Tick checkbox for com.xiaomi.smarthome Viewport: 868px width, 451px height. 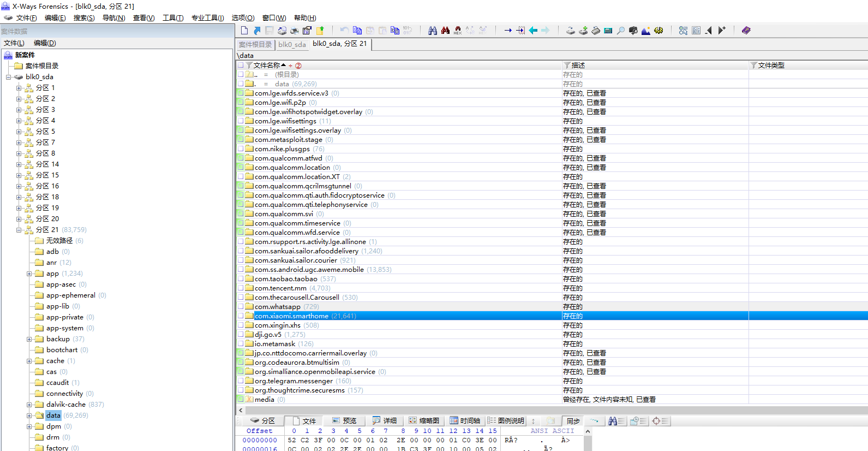pyautogui.click(x=241, y=316)
